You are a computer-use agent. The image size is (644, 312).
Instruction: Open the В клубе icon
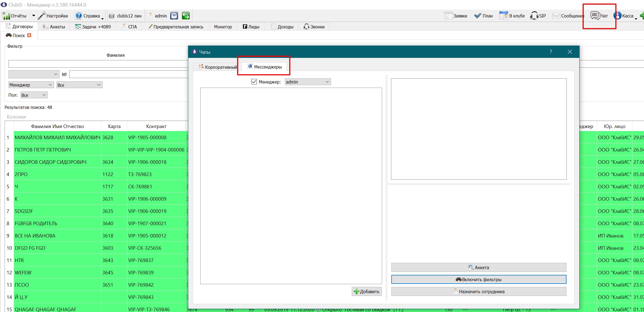coord(503,16)
